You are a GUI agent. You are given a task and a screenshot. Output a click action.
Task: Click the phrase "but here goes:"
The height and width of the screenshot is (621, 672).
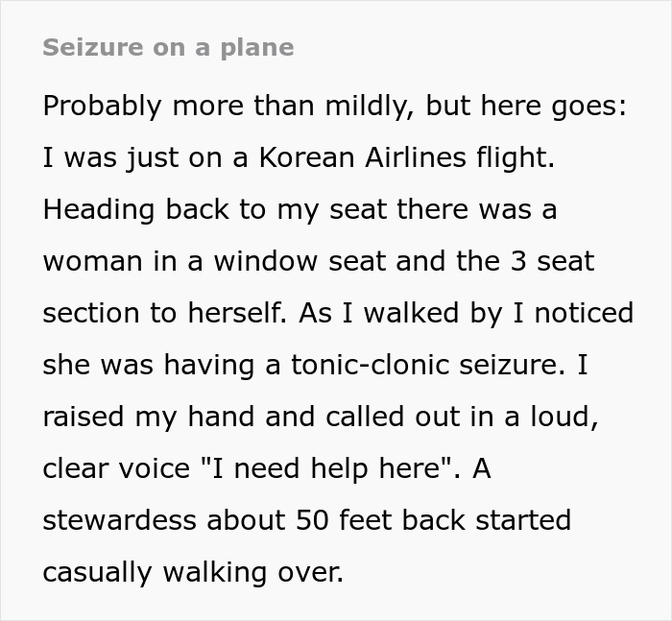526,107
